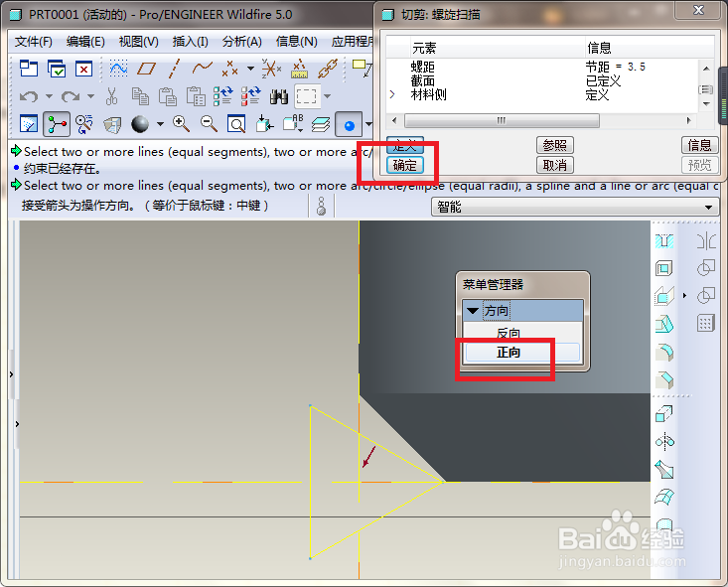
Task: Toggle the Spin Center display
Action: click(x=57, y=124)
